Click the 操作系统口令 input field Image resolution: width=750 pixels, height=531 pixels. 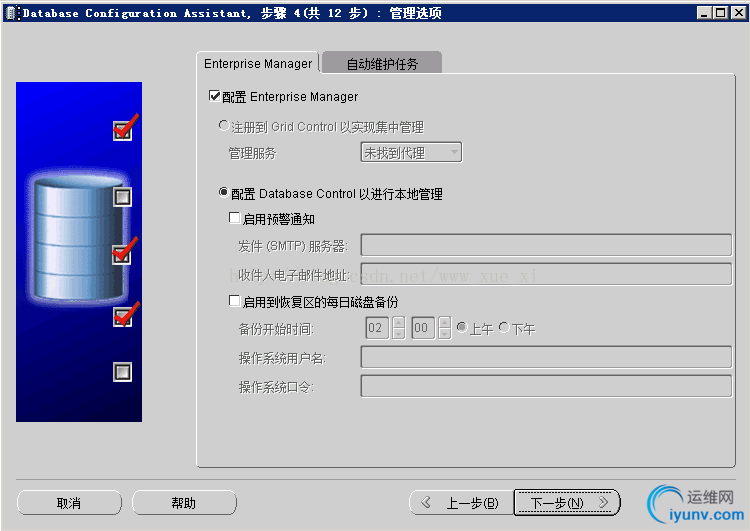tap(546, 386)
